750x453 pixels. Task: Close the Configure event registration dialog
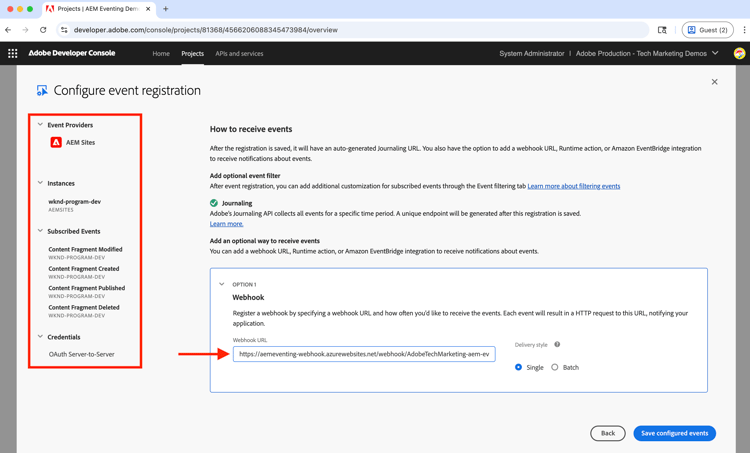[x=714, y=82]
